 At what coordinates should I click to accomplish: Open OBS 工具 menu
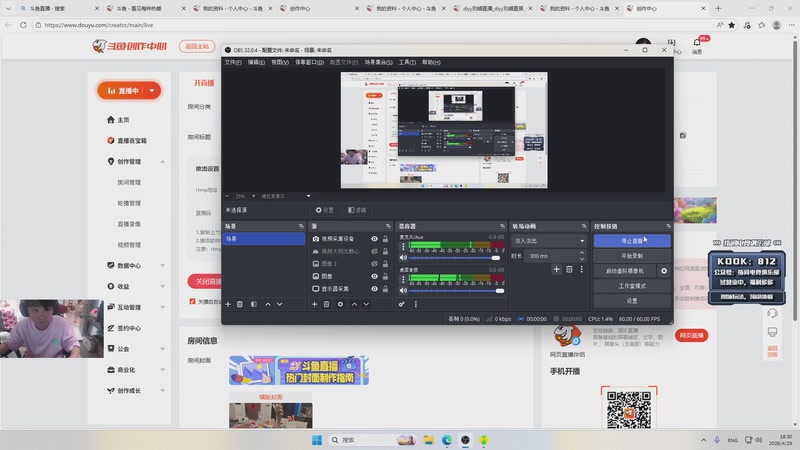[407, 62]
